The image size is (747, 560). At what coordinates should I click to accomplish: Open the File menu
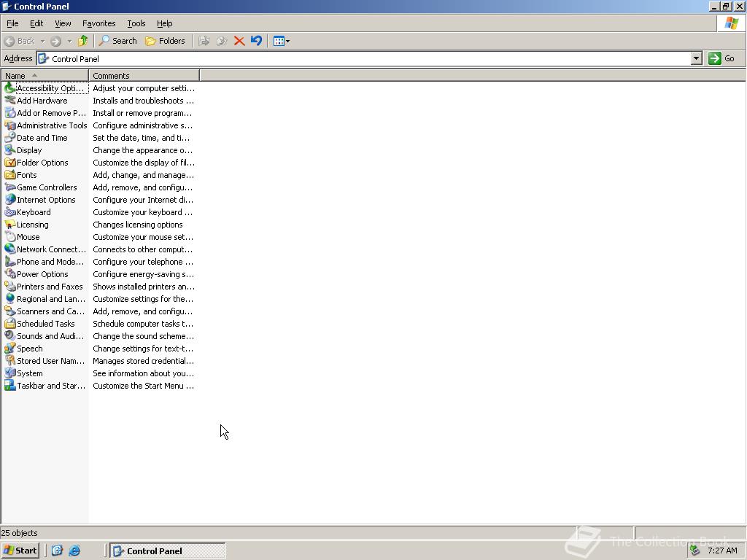pyautogui.click(x=12, y=23)
